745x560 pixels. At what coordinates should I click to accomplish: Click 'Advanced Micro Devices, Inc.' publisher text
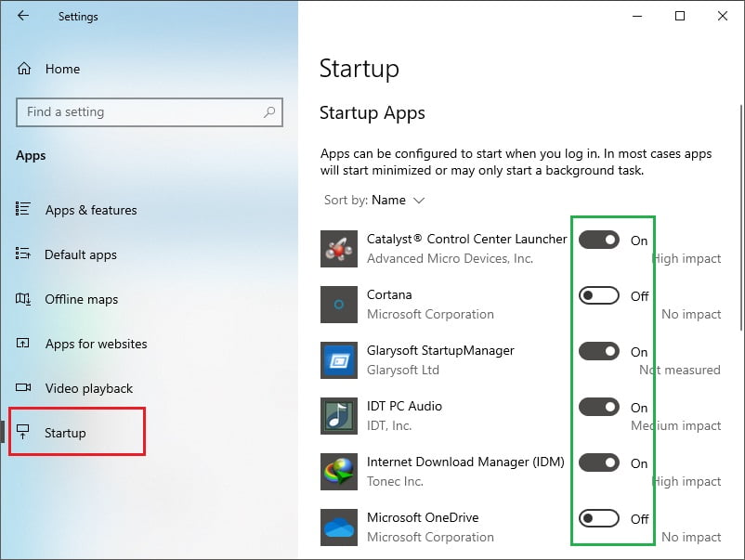450,258
